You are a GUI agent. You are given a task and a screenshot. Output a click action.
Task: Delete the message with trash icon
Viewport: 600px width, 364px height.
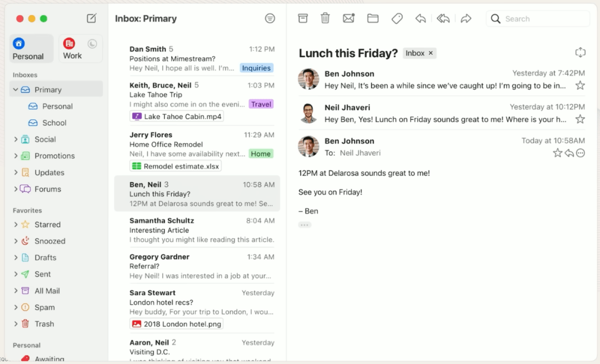tap(325, 18)
